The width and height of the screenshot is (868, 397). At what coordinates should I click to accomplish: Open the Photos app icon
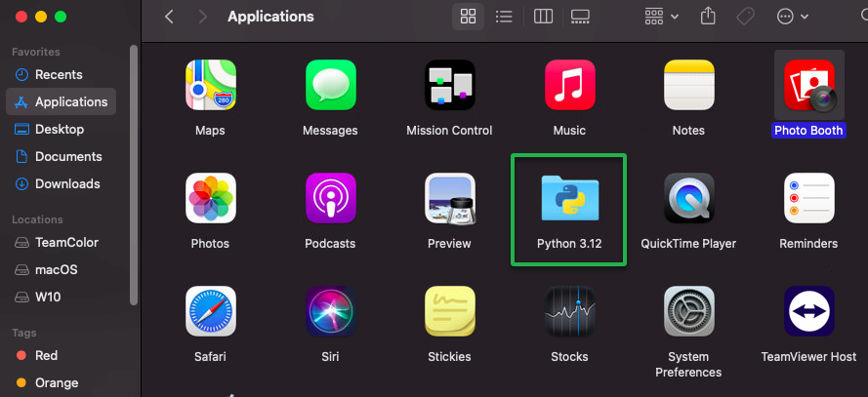210,198
